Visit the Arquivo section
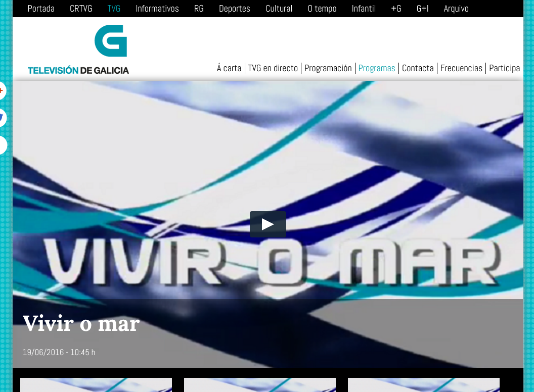This screenshot has height=392, width=534. pyautogui.click(x=456, y=9)
